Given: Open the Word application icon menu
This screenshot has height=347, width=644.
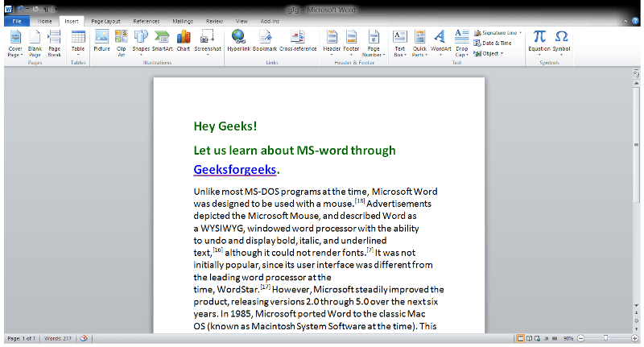Looking at the screenshot, I should (x=8, y=9).
